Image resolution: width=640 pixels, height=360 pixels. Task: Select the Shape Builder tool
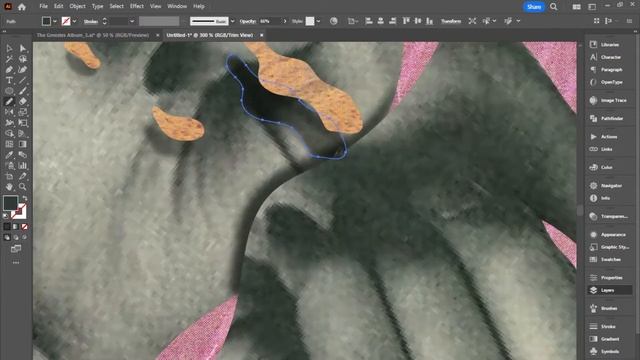9,133
